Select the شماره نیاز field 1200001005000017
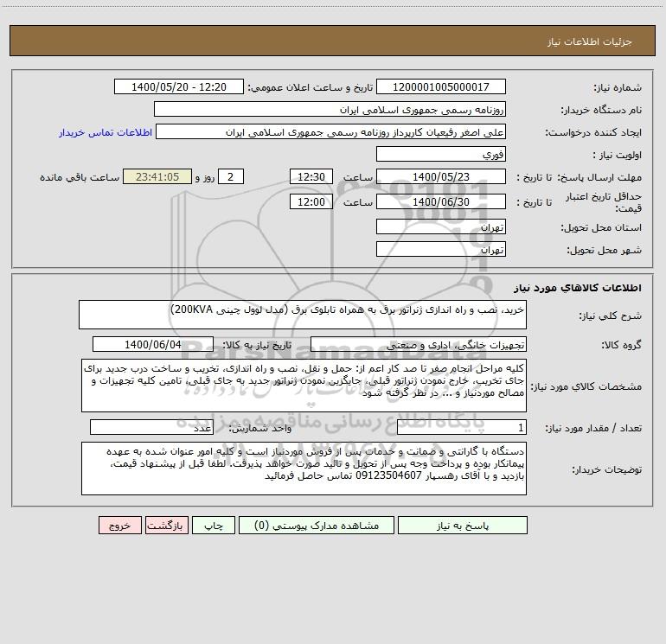Image resolution: width=666 pixels, height=644 pixels. click(441, 86)
